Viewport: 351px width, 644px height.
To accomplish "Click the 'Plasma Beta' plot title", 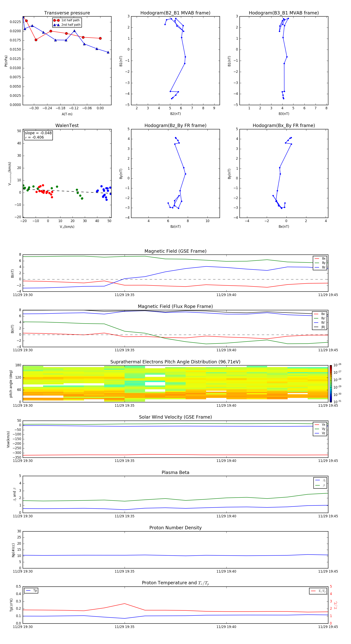I will click(x=175, y=472).
